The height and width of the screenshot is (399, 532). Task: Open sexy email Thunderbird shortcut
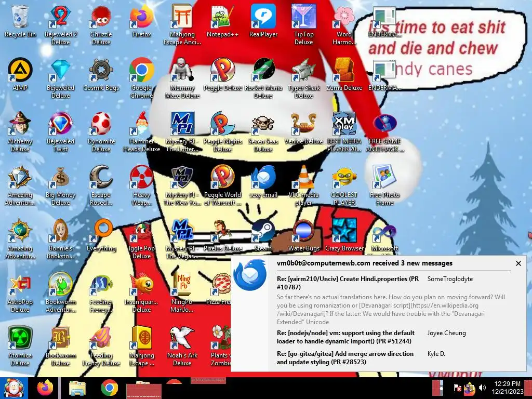[x=263, y=181]
